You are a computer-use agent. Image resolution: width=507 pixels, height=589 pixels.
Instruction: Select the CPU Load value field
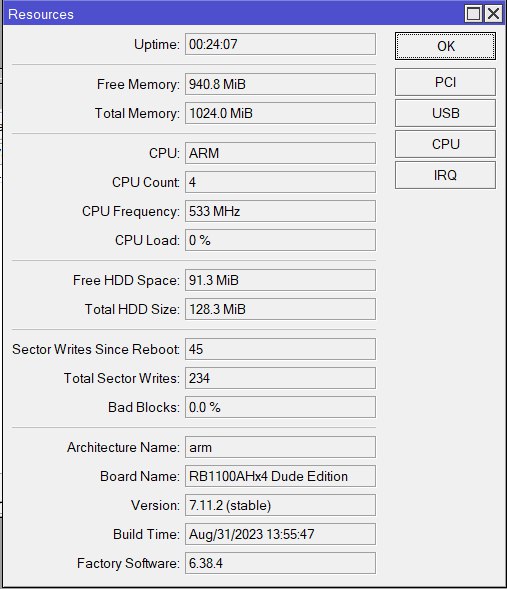(280, 240)
